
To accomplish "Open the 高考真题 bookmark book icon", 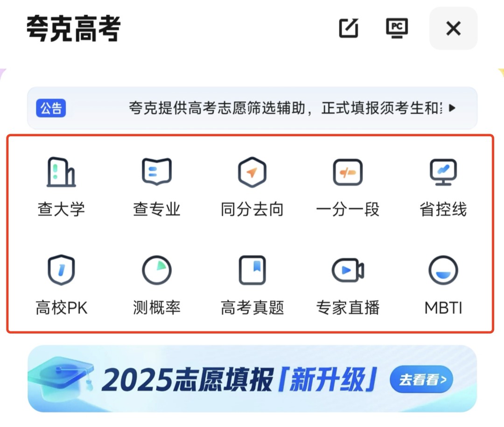I will [252, 270].
